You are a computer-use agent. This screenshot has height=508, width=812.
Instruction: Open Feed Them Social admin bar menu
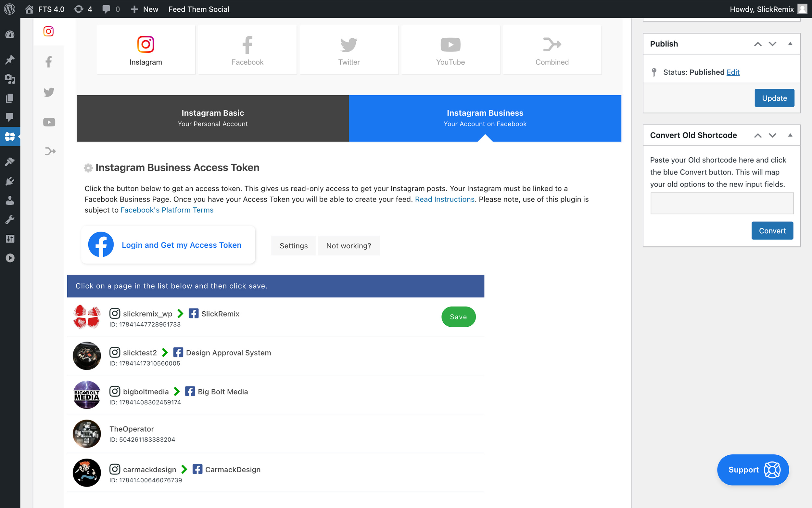(x=199, y=9)
